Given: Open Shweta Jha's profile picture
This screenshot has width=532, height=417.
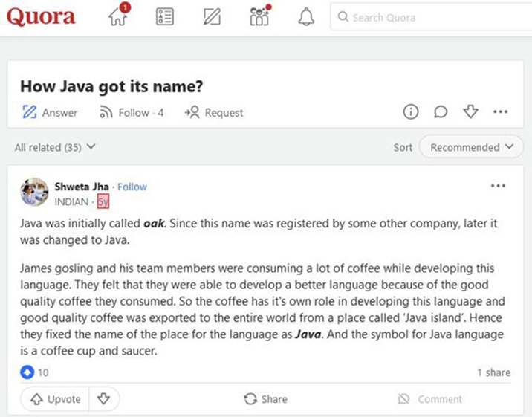Looking at the screenshot, I should 35,193.
